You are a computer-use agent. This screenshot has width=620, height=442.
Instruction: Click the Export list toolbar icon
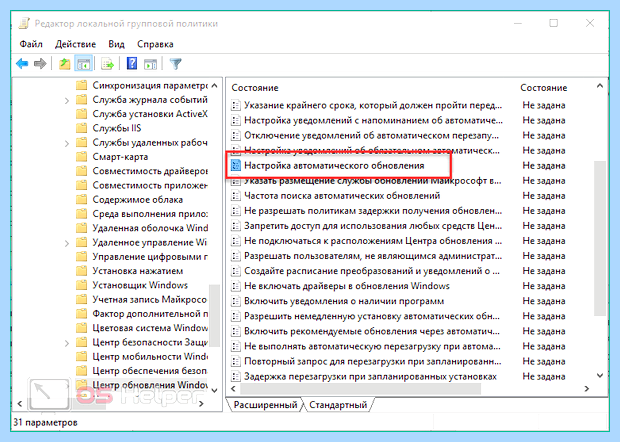[x=107, y=64]
